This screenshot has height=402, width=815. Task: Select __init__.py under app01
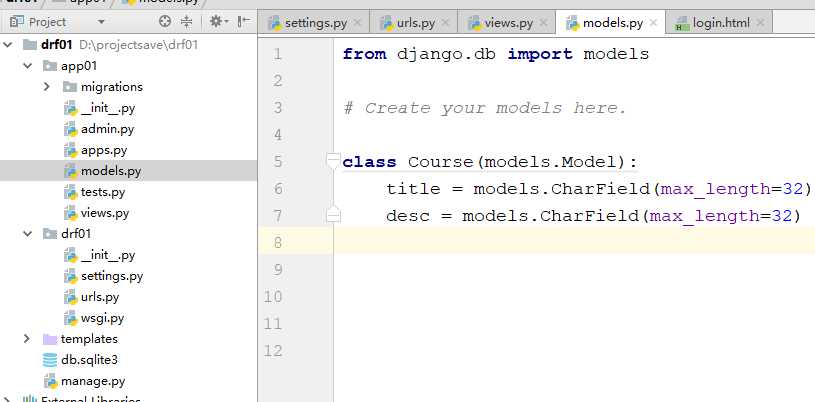pos(108,108)
